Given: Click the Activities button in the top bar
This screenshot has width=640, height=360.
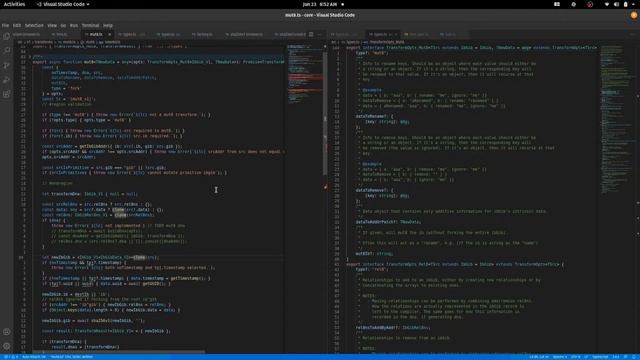Looking at the screenshot, I should [x=14, y=4].
